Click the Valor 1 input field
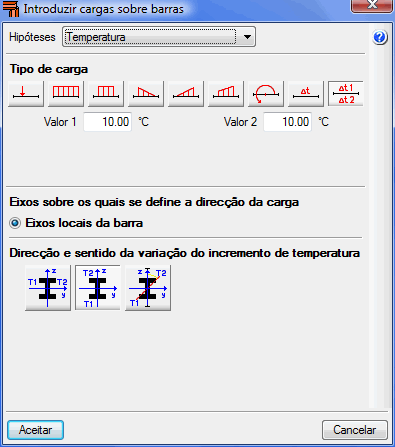 (x=108, y=122)
